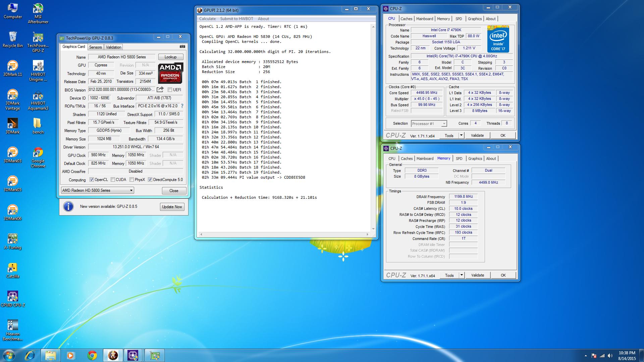This screenshot has height=362, width=644.
Task: Click the bus interface question mark in GPU-Z
Action: coord(182,106)
